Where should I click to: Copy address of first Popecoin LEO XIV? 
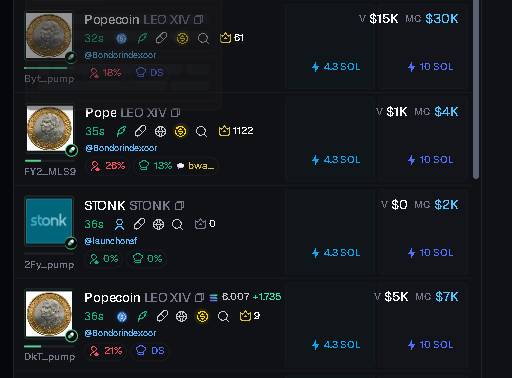[x=199, y=20]
